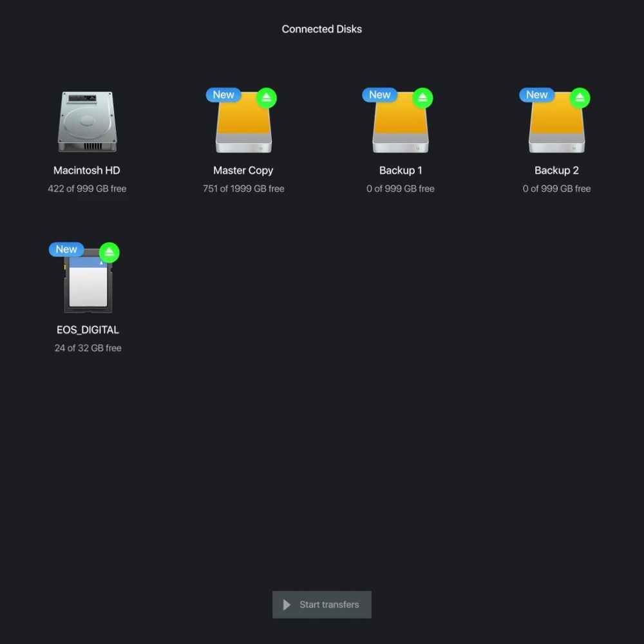Click the New badge on Backup 2

(x=537, y=95)
